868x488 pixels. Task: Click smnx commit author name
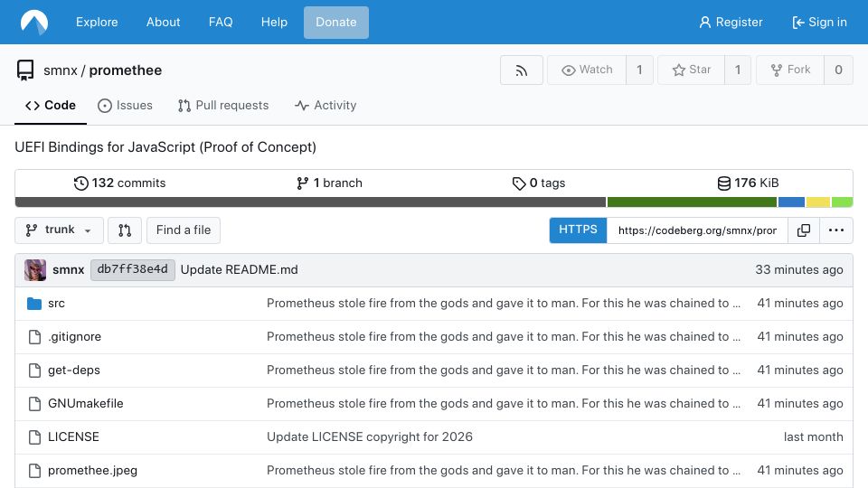point(68,270)
